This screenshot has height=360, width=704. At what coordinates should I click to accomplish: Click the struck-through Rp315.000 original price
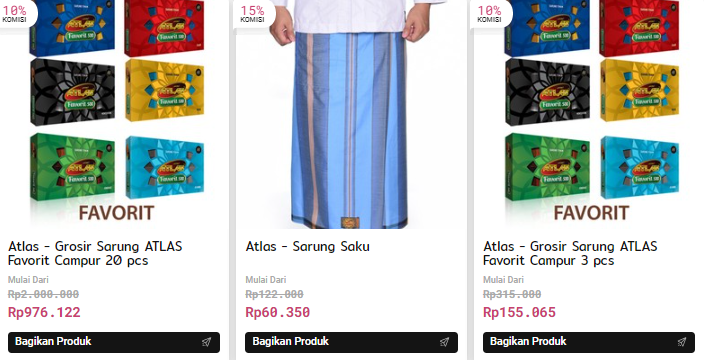click(x=512, y=294)
